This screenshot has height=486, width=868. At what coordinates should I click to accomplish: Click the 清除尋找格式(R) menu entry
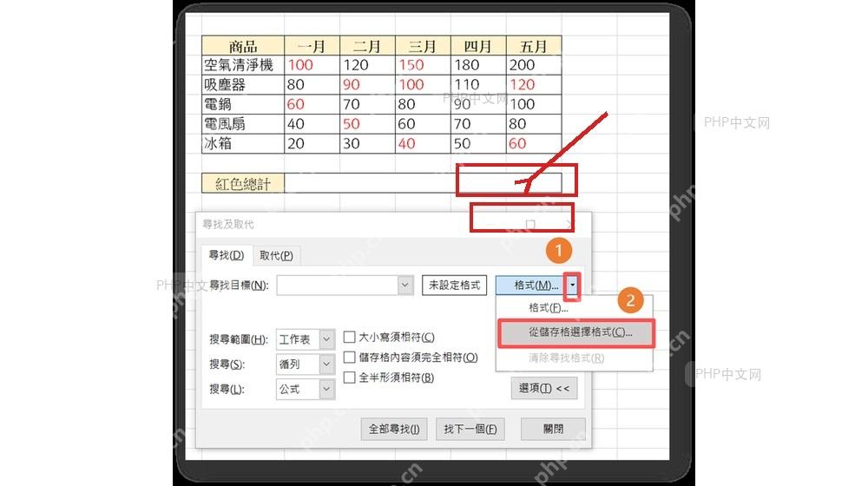tap(566, 358)
